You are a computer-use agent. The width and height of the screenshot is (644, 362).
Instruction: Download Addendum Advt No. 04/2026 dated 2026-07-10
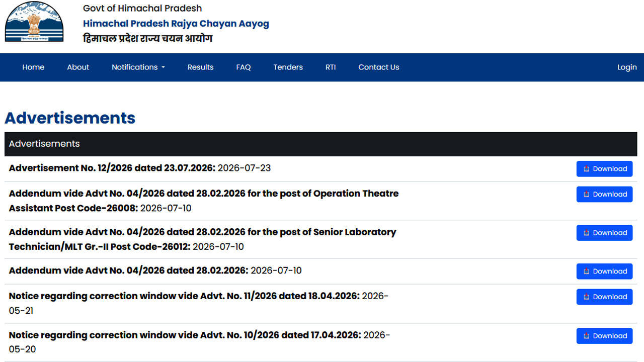click(x=604, y=271)
